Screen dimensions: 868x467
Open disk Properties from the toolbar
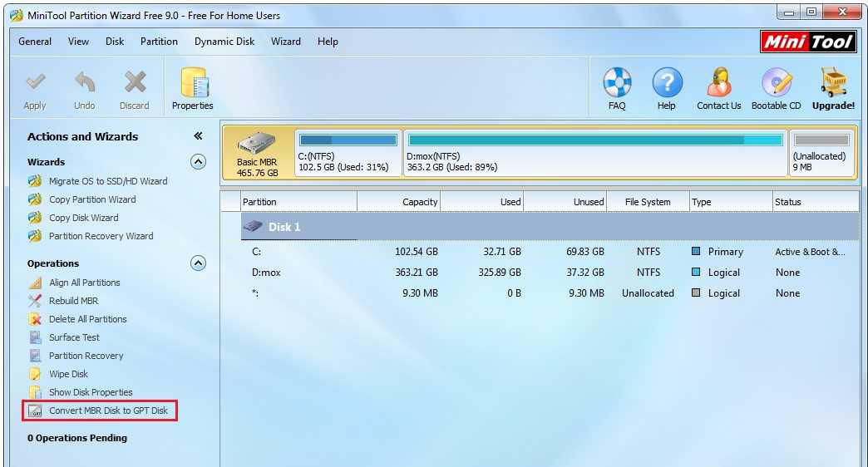tap(193, 83)
